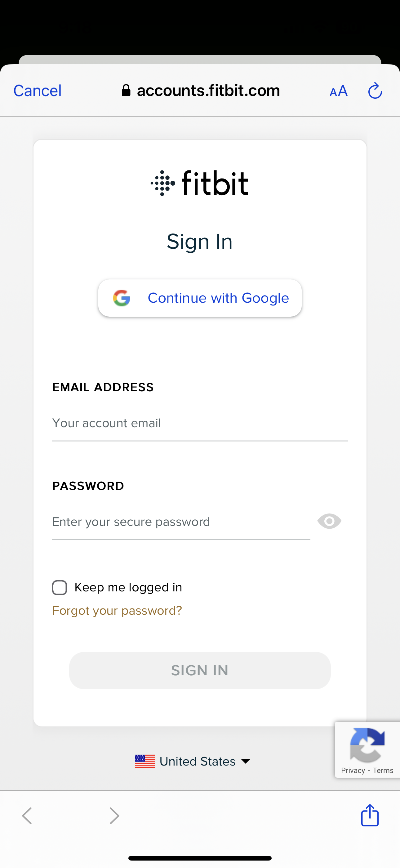Focus the email address input field
This screenshot has height=868, width=400.
point(200,423)
